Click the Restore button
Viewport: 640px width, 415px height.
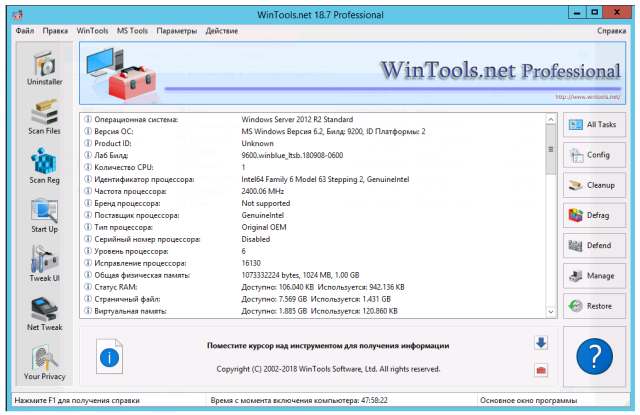(x=592, y=305)
